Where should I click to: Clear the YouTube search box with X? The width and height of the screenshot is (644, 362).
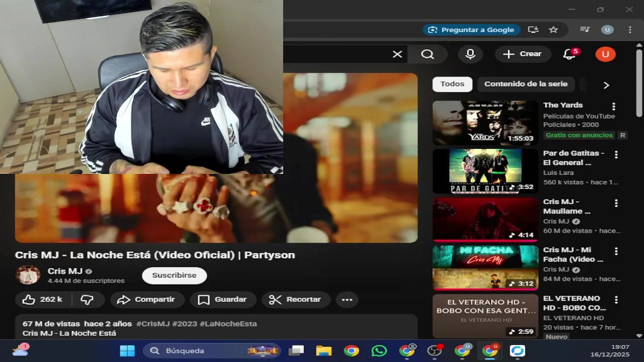pyautogui.click(x=397, y=54)
